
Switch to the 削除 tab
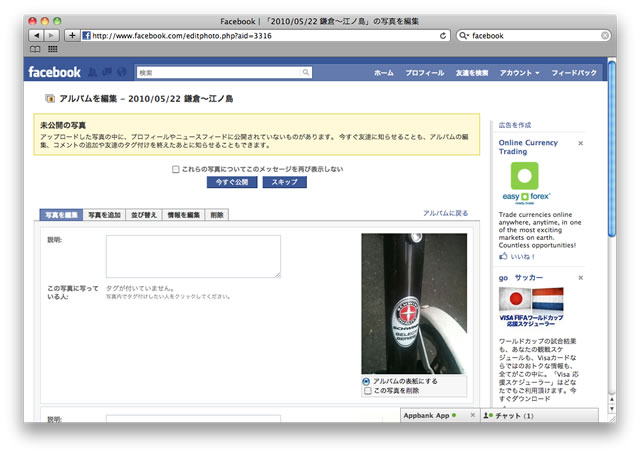coord(217,215)
